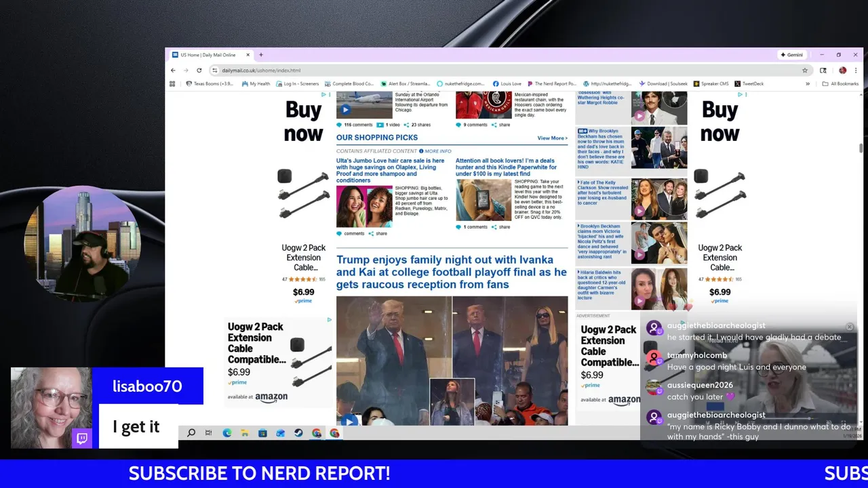The width and height of the screenshot is (868, 488).
Task: Open Ulta's Jumbo Love hair care article
Action: point(391,171)
